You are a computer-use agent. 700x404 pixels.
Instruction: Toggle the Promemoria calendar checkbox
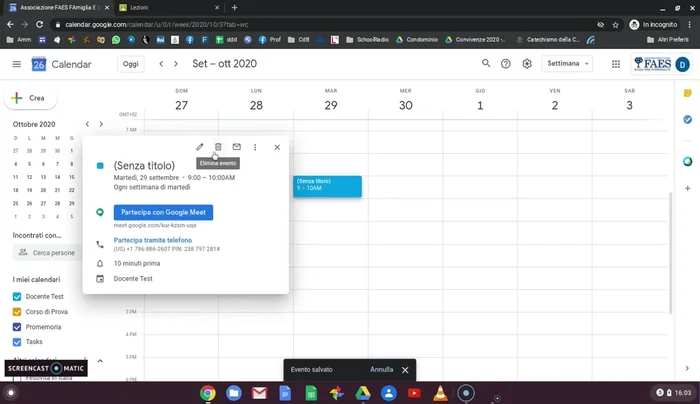pos(17,327)
